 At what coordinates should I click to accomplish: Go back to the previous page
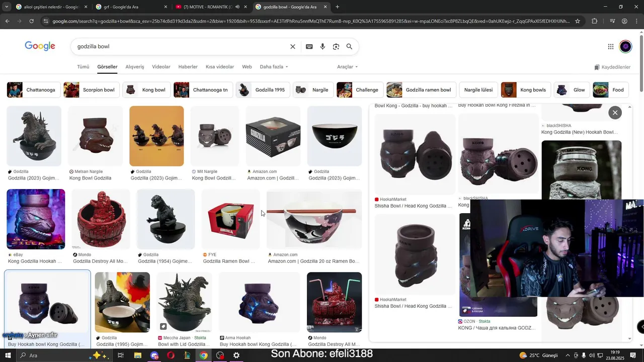pos(7,21)
